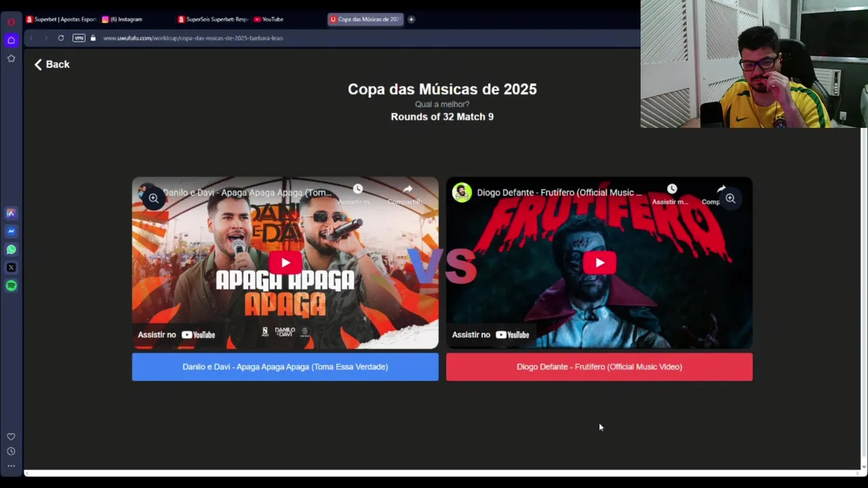Open Diogo Defante channel avatar
Screen dimensions: 868x488
[462, 192]
